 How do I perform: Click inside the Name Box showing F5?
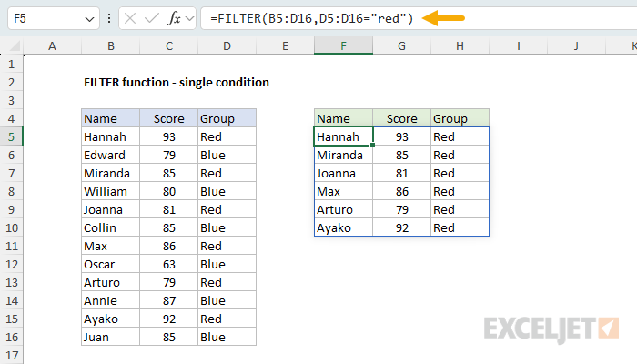[x=45, y=18]
